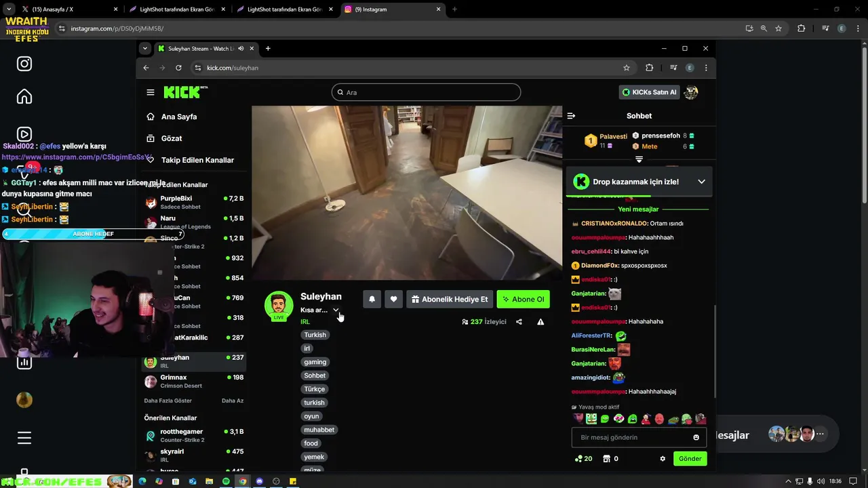
Task: Click the Bir mesaj gönderin input
Action: (639, 437)
